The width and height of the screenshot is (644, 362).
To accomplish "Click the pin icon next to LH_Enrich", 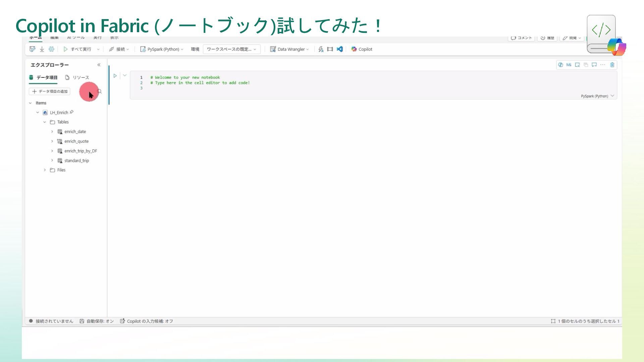I will pyautogui.click(x=71, y=112).
